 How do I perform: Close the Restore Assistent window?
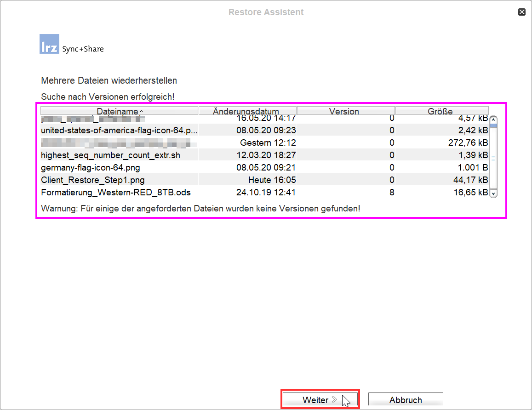pyautogui.click(x=521, y=12)
